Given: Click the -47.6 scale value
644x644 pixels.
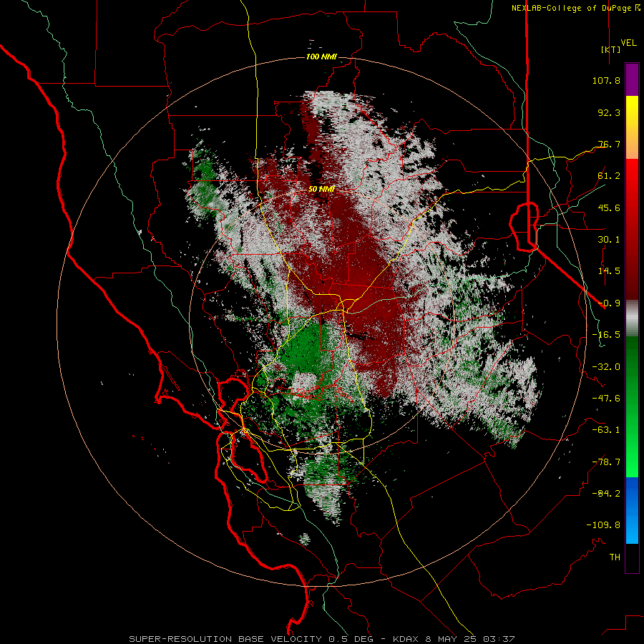Looking at the screenshot, I should click(606, 399).
